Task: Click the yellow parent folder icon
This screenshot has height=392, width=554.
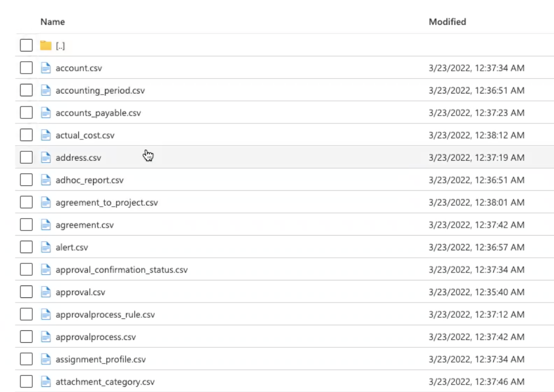Action: pos(46,46)
